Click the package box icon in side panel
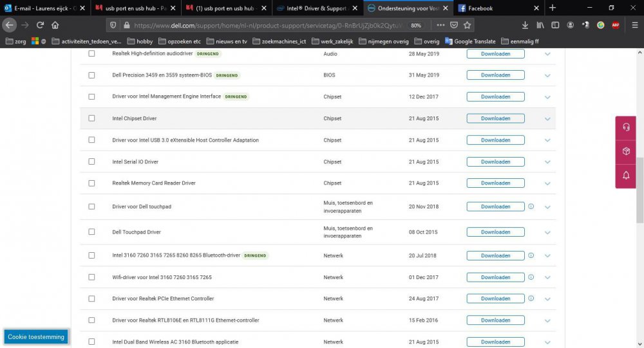This screenshot has width=644, height=348. pyautogui.click(x=626, y=151)
